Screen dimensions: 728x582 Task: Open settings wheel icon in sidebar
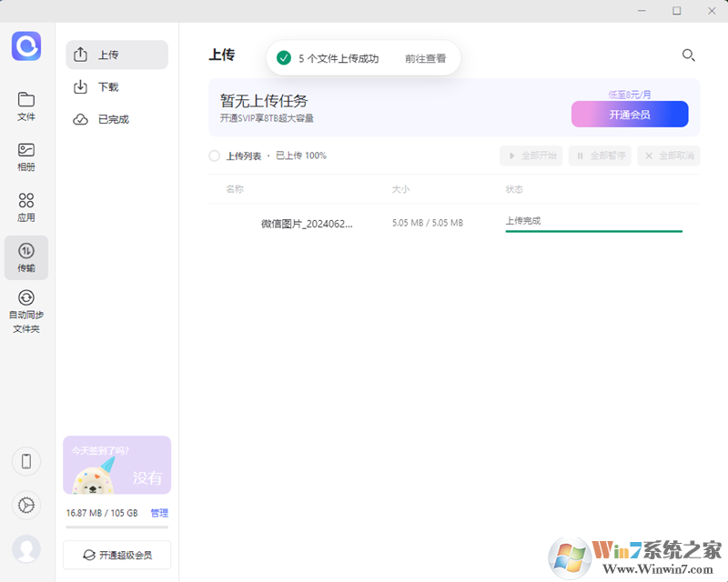pos(26,505)
